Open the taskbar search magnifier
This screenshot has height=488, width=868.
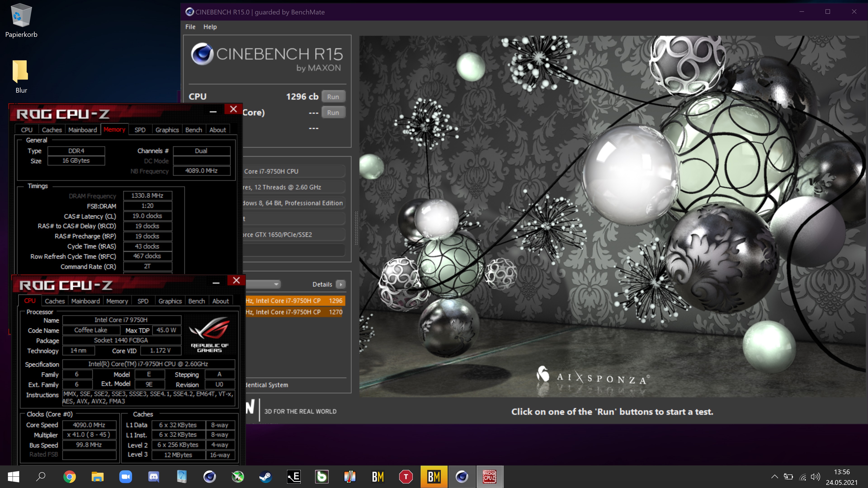(41, 476)
